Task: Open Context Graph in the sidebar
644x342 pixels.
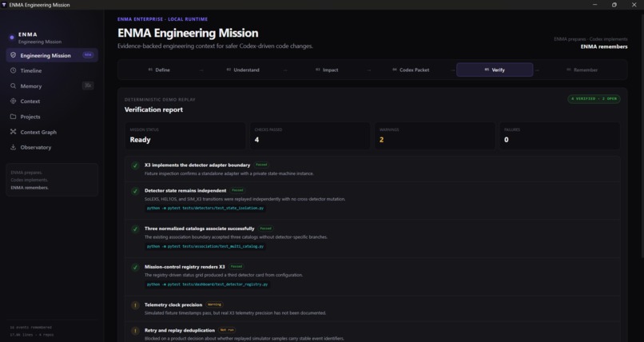Action: tap(52, 132)
